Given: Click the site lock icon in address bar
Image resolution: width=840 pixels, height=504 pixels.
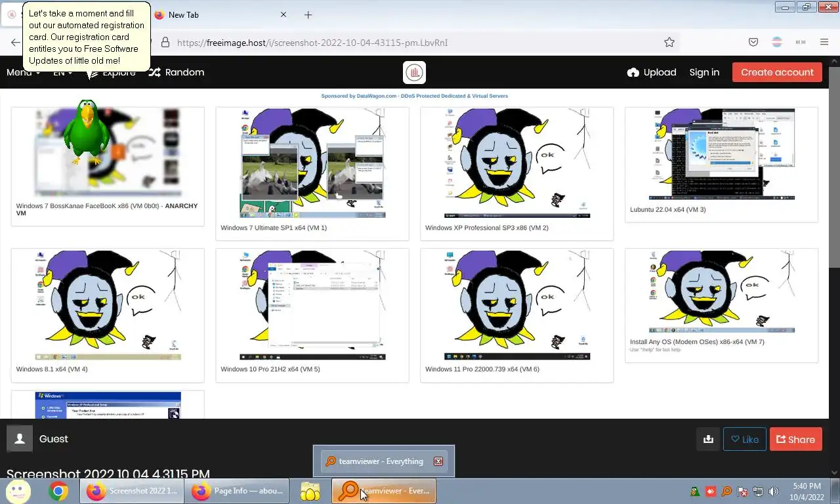Looking at the screenshot, I should tap(165, 42).
